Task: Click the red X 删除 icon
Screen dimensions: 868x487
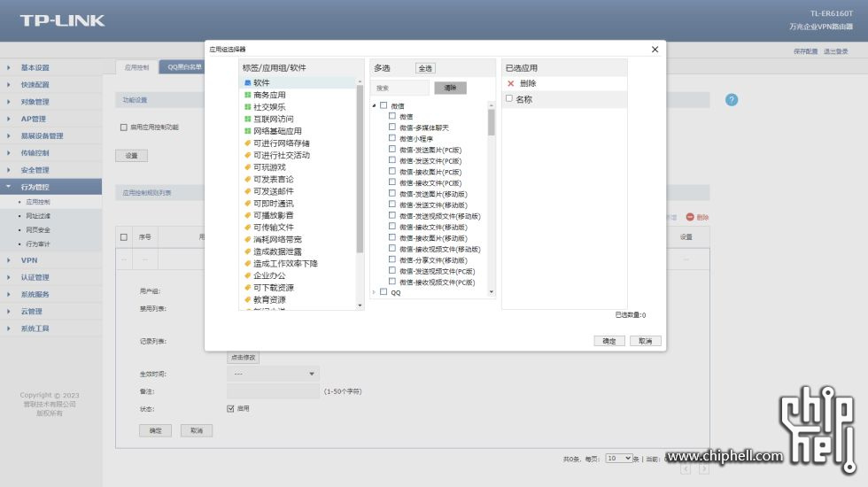Action: tap(510, 83)
